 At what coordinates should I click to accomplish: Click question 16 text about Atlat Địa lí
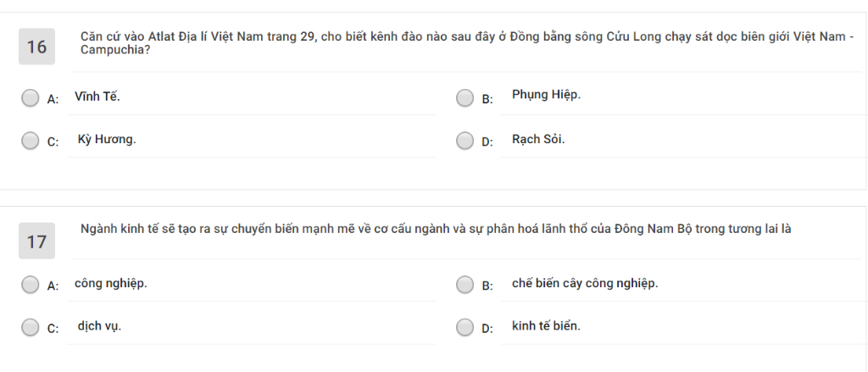[467, 43]
